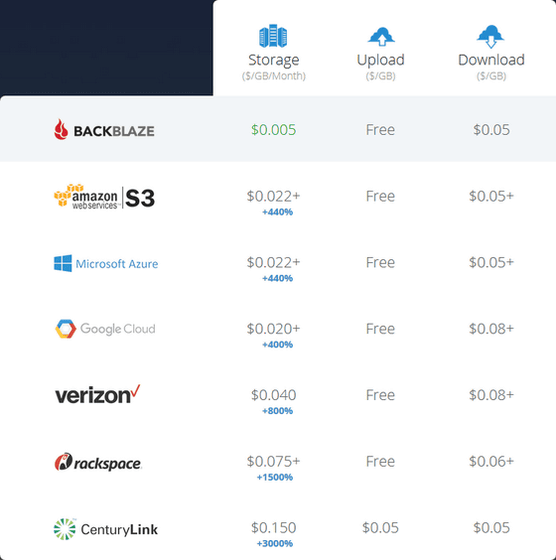Click Amazon S3 download price $0.05+
The width and height of the screenshot is (556, 560).
[x=491, y=196]
